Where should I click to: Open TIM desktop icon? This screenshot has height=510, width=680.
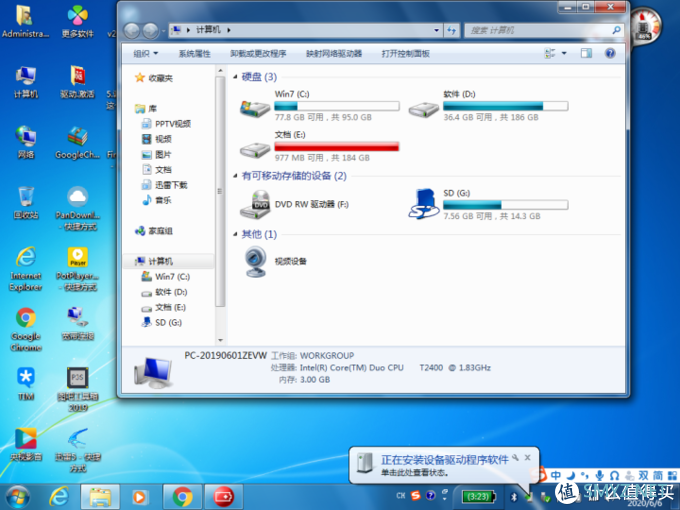(x=26, y=383)
